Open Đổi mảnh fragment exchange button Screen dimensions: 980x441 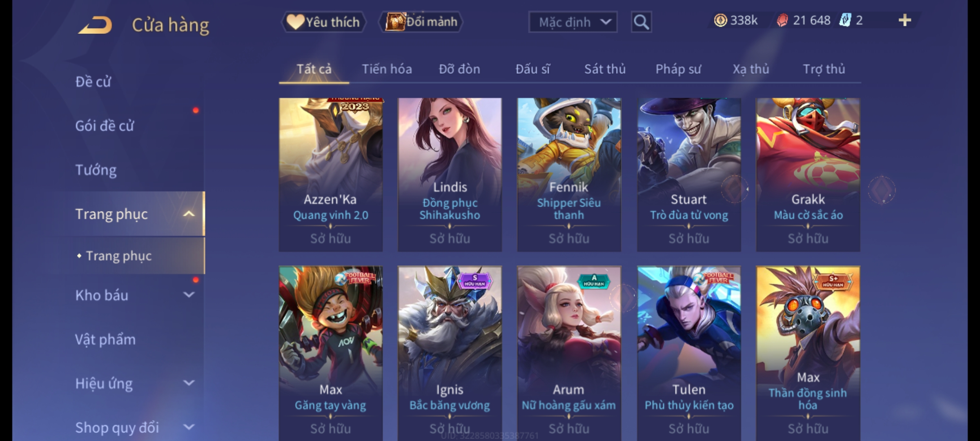(x=421, y=22)
